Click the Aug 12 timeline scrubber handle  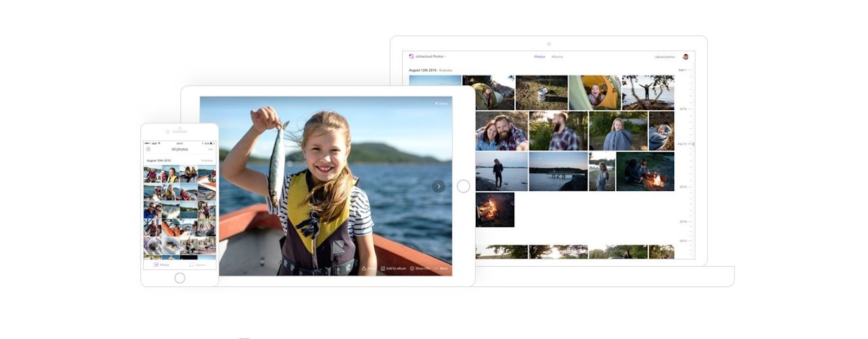[693, 144]
